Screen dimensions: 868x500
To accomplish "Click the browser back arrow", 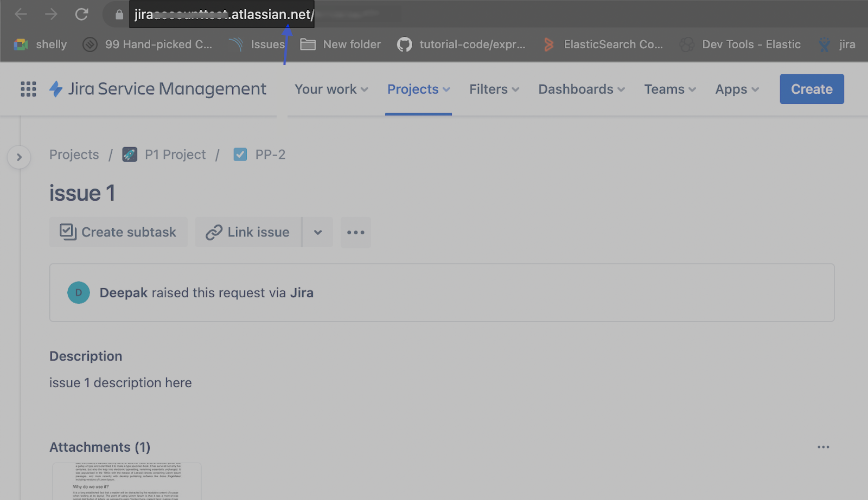I will pos(21,15).
